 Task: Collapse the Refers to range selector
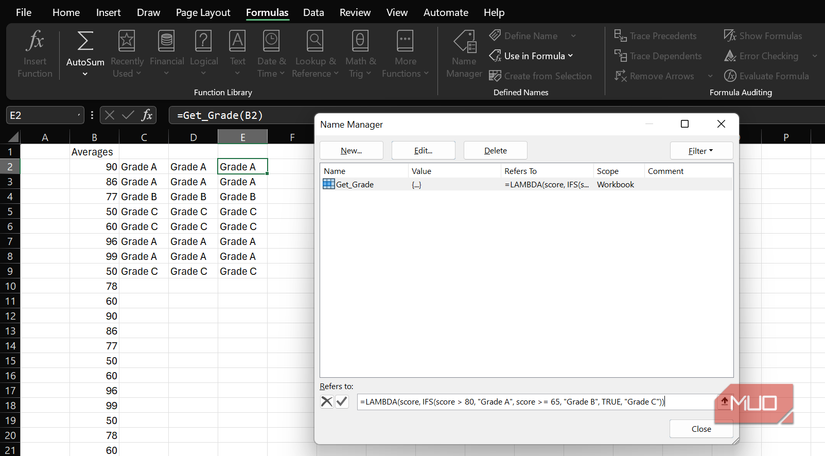click(725, 401)
